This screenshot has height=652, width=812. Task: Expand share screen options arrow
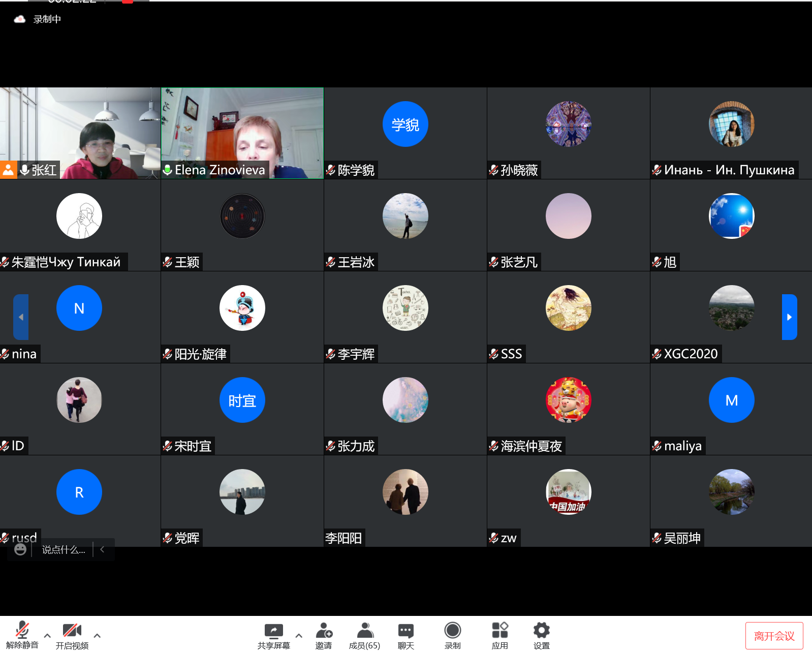click(299, 635)
